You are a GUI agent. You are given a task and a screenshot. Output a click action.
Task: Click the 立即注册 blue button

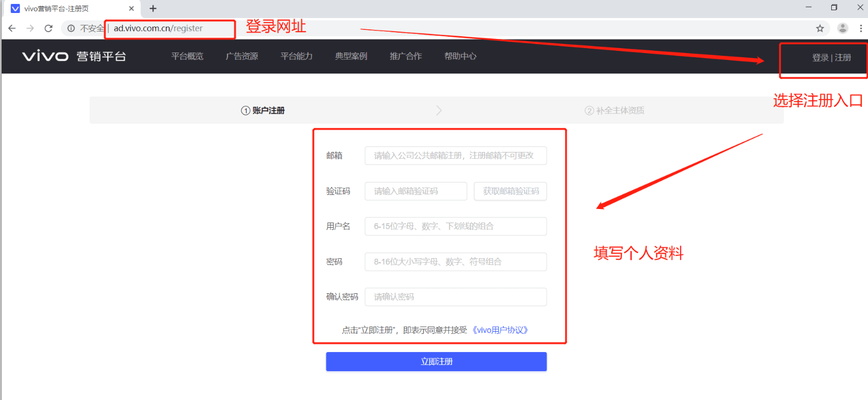436,362
